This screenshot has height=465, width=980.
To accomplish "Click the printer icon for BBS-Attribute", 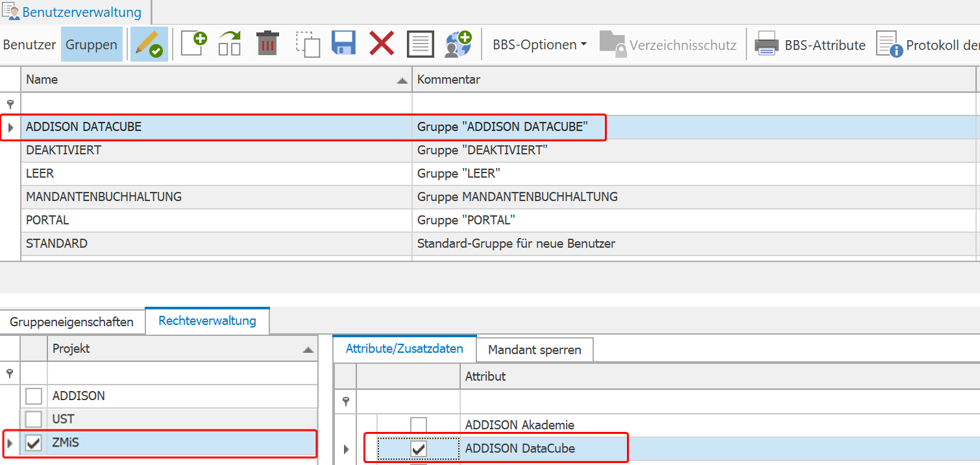I will (766, 45).
